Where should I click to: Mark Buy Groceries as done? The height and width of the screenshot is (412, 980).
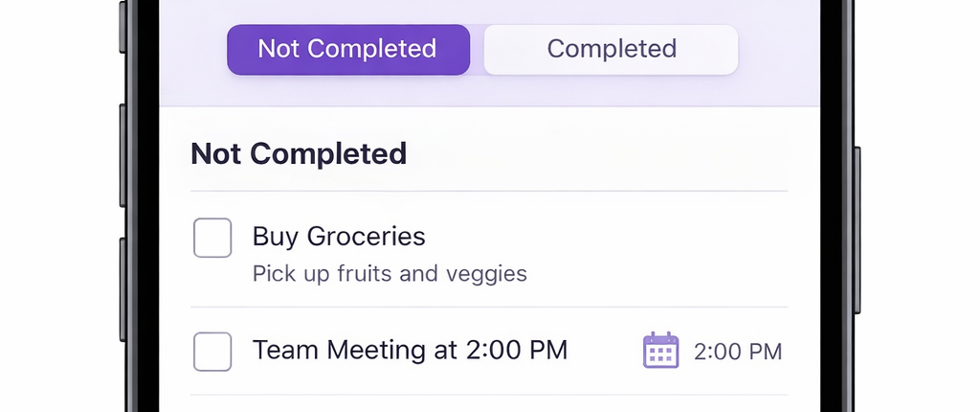click(212, 238)
